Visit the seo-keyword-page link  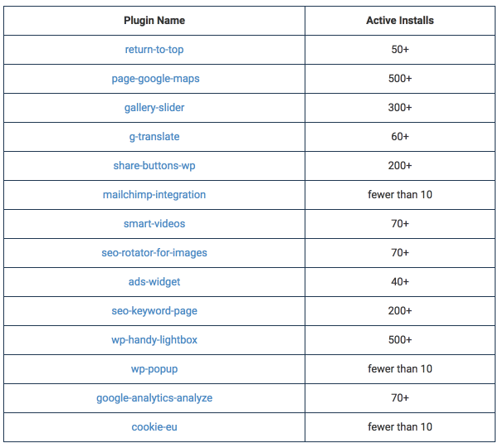pos(154,311)
